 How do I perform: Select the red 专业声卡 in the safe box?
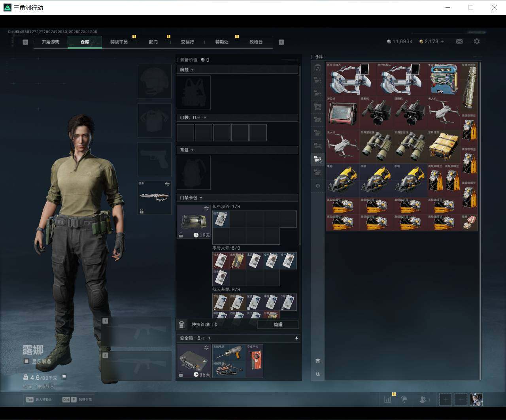pyautogui.click(x=255, y=361)
